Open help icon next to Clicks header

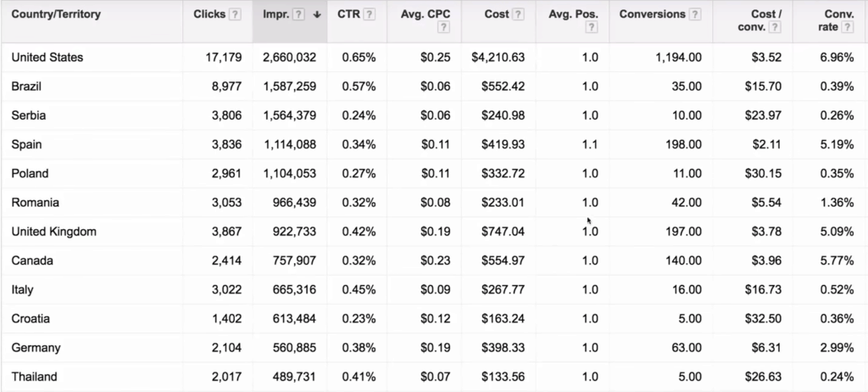(x=236, y=14)
